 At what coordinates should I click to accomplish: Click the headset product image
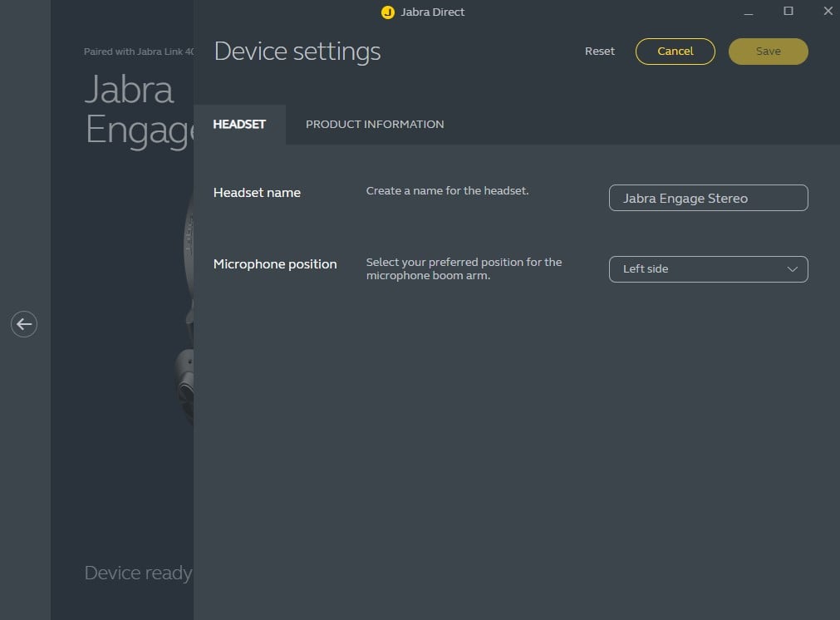click(x=184, y=332)
